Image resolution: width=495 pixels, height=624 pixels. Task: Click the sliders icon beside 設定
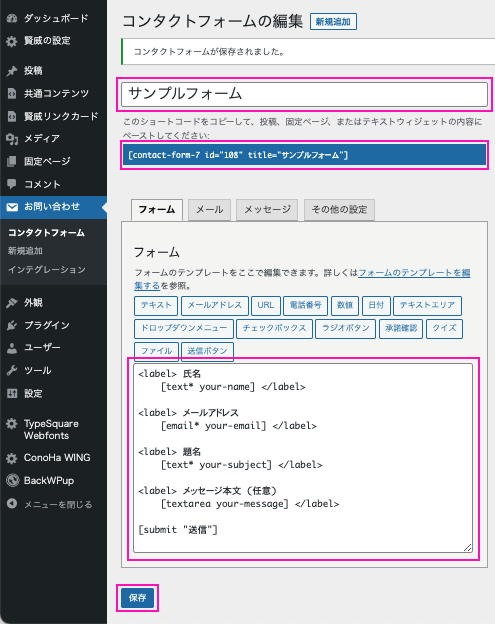(x=12, y=394)
